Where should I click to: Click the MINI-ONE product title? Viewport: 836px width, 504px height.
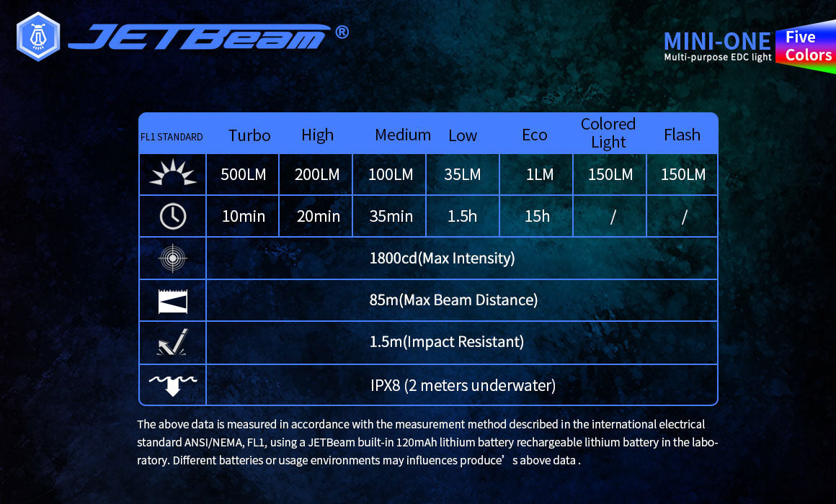tap(716, 40)
